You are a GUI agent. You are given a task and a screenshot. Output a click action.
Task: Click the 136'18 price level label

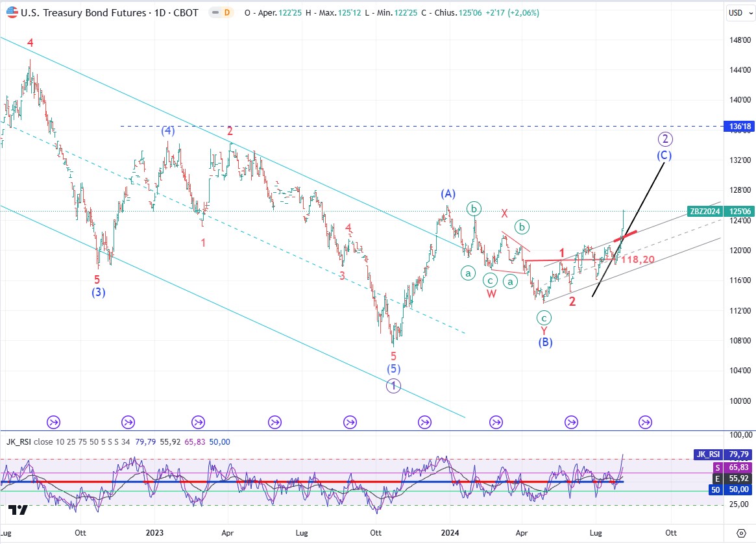pyautogui.click(x=740, y=127)
